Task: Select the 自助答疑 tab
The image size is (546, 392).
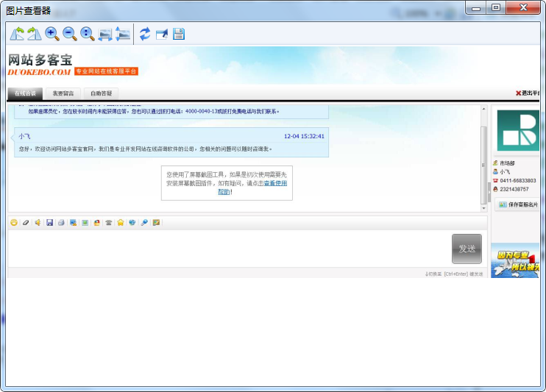Action: [x=102, y=93]
